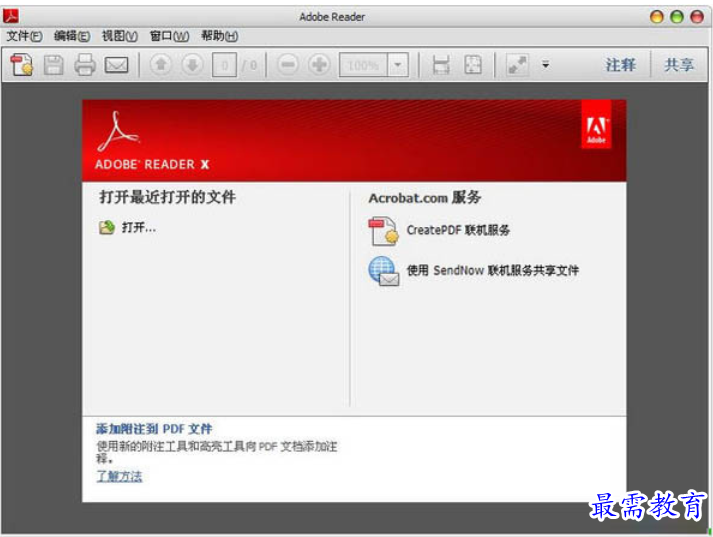Expand the toolbar customization dropdown arrow
Screen dimensions: 713x537
pos(546,65)
